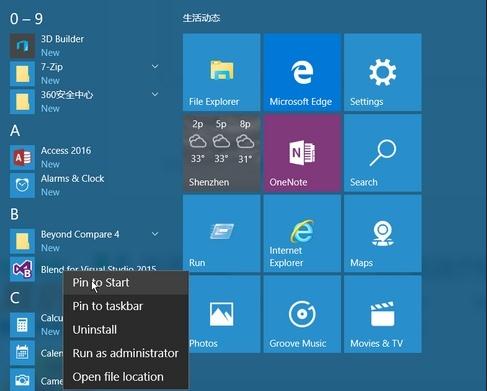Viewport: 487px width, 391px height.
Task: Click the letter A section header
Action: point(15,130)
